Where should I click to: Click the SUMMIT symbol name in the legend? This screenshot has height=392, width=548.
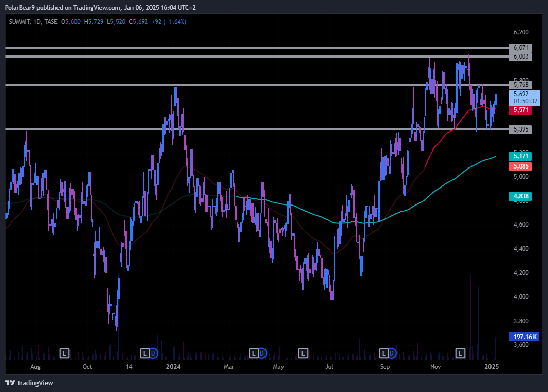20,22
